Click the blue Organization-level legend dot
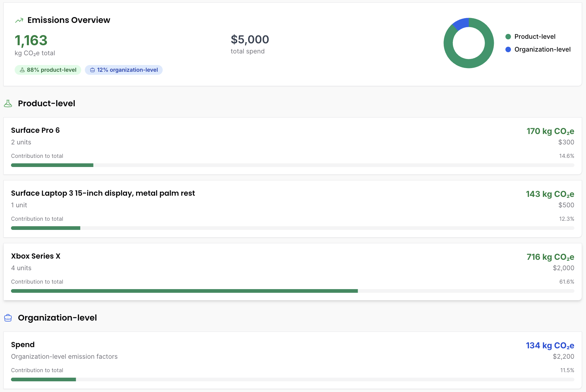This screenshot has width=586, height=392. click(508, 49)
